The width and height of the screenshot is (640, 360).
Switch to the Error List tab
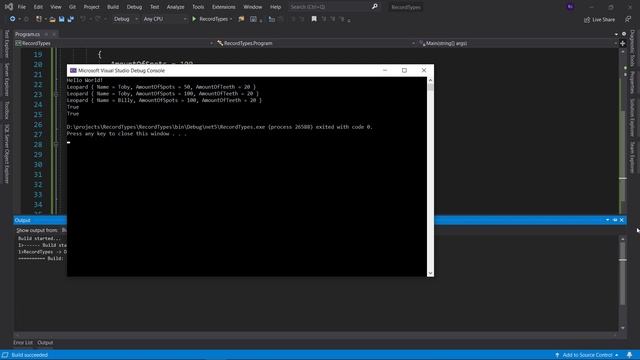tap(23, 342)
